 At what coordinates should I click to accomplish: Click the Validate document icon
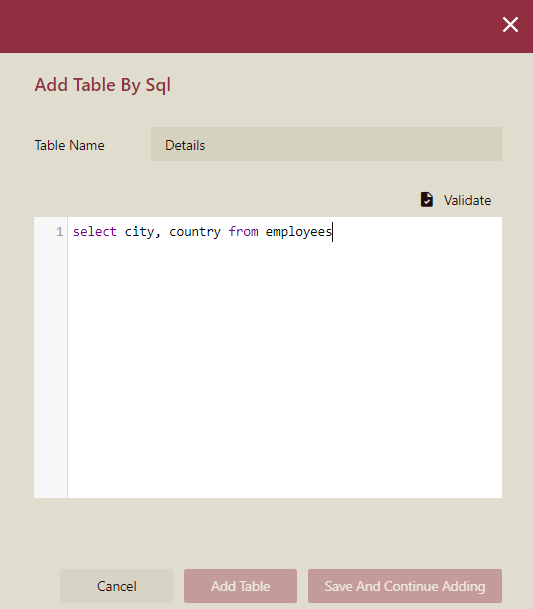coord(427,200)
